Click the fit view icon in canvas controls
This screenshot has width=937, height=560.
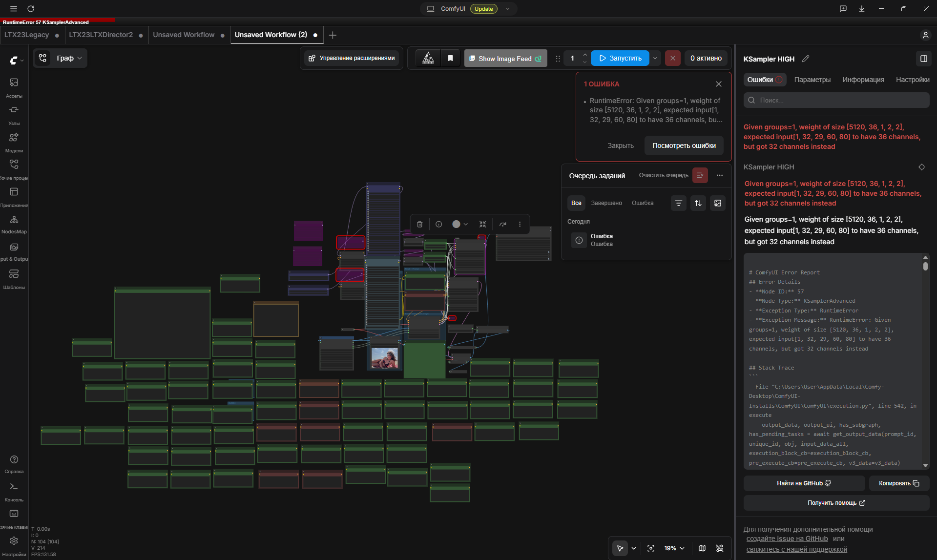[x=651, y=548]
